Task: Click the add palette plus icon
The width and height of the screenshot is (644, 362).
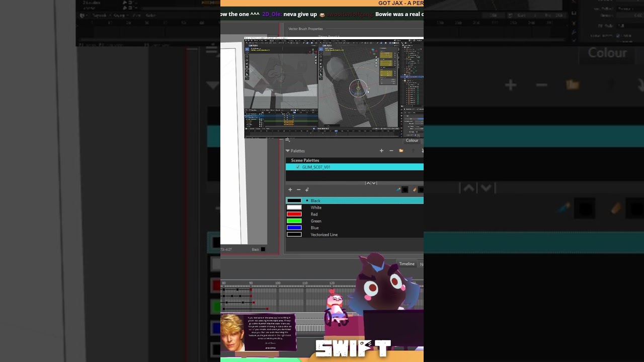Action: 381,151
